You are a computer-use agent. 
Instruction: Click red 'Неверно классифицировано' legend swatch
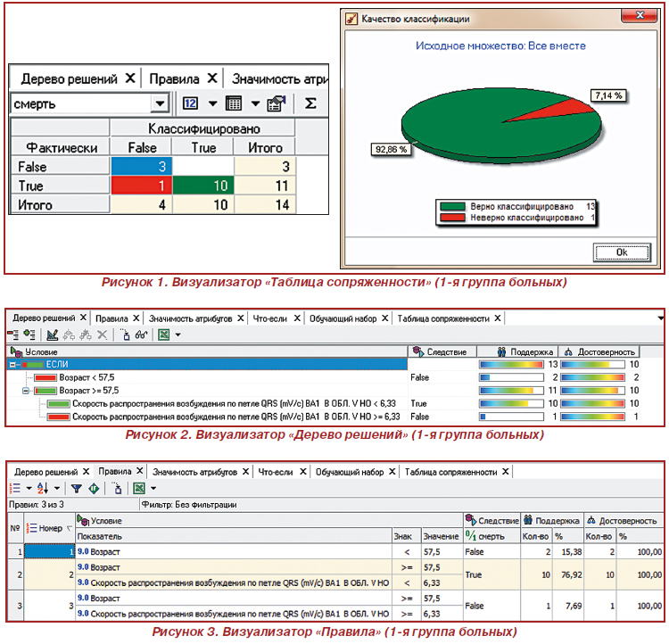click(452, 218)
